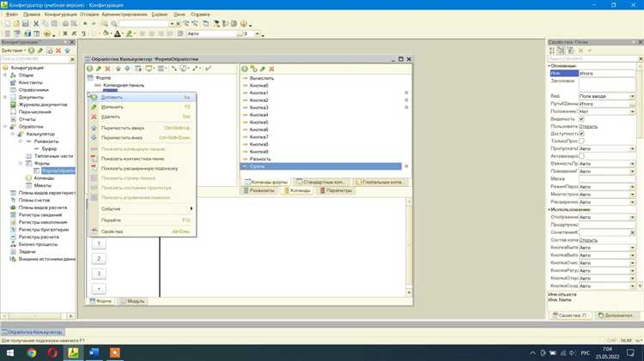Click the Cut scissors icon in main toolbar
644x361 pixels.
tap(36, 24)
